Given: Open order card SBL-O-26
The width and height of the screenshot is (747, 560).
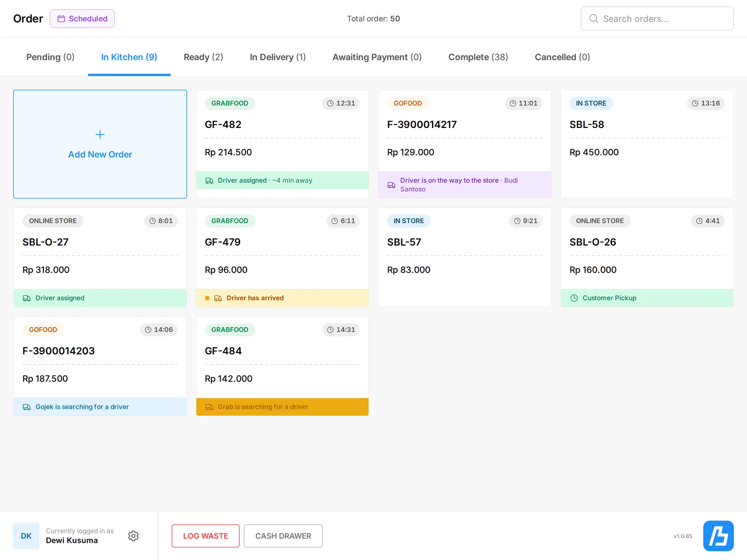Looking at the screenshot, I should click(647, 257).
